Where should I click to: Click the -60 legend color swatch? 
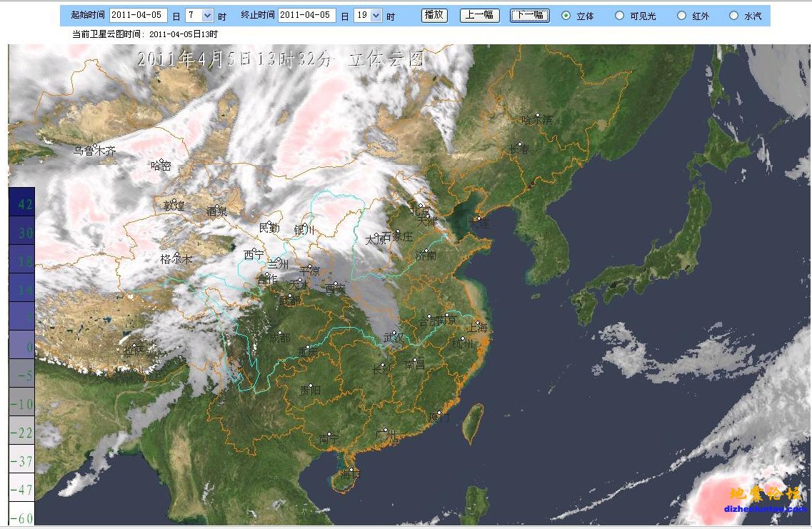click(21, 514)
